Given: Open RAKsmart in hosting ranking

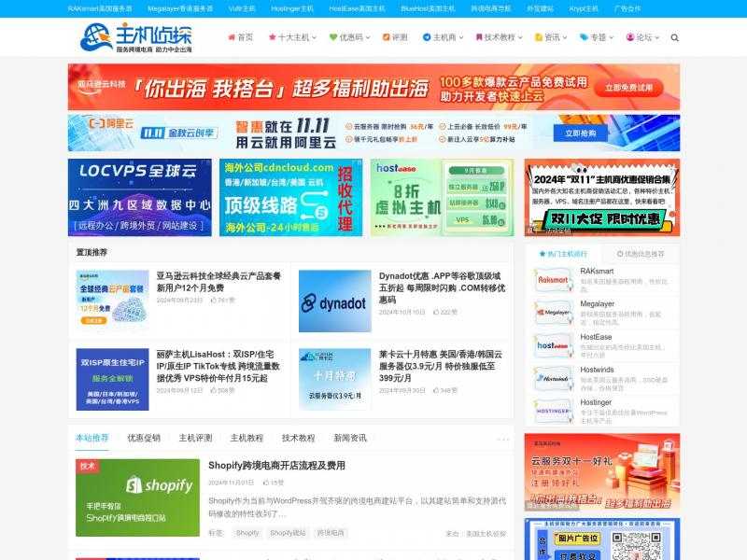Looking at the screenshot, I should pos(597,271).
